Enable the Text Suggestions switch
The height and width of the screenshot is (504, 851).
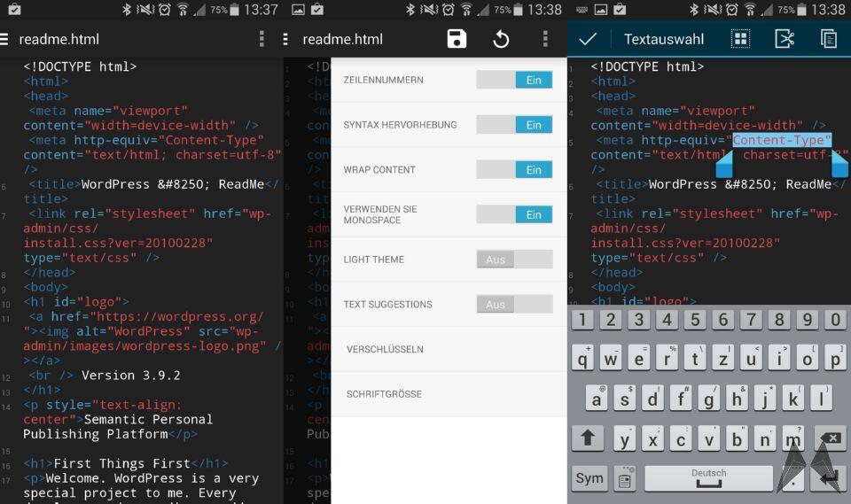pyautogui.click(x=514, y=305)
